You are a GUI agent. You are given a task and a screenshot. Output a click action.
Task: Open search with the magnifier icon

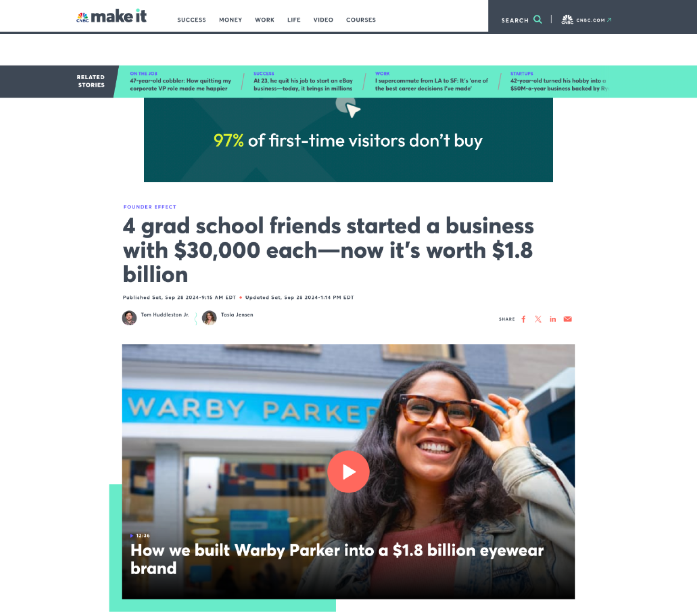(537, 20)
